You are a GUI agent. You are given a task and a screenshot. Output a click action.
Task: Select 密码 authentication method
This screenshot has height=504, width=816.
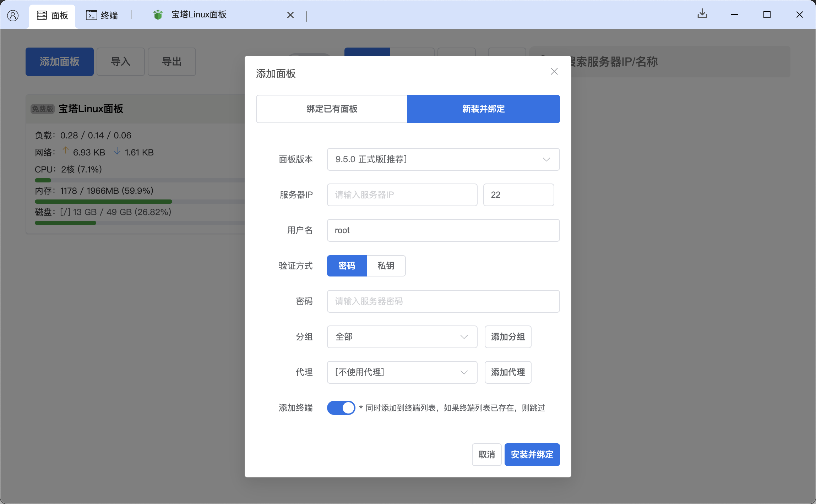point(346,266)
